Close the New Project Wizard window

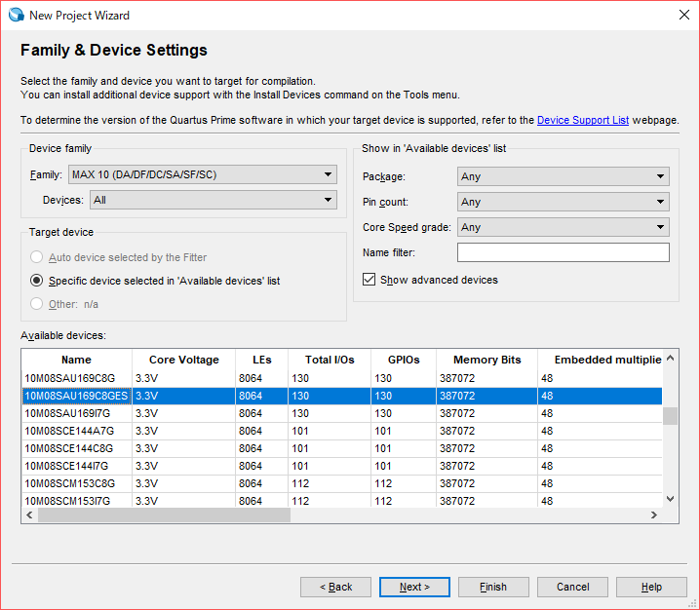681,15
